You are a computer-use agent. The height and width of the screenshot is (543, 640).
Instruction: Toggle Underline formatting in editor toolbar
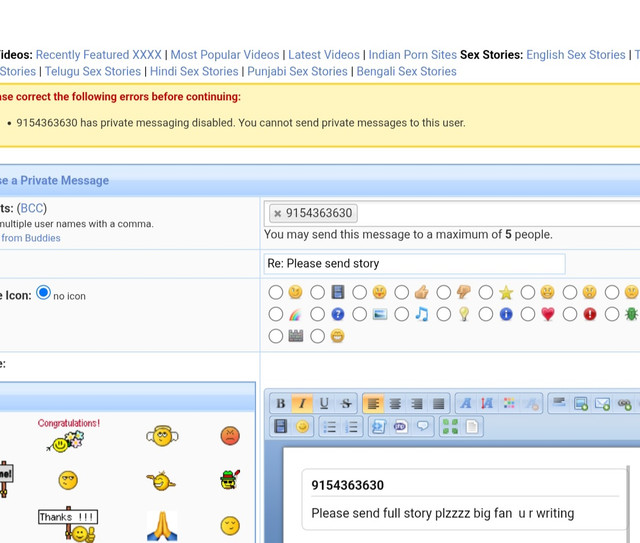pyautogui.click(x=324, y=404)
